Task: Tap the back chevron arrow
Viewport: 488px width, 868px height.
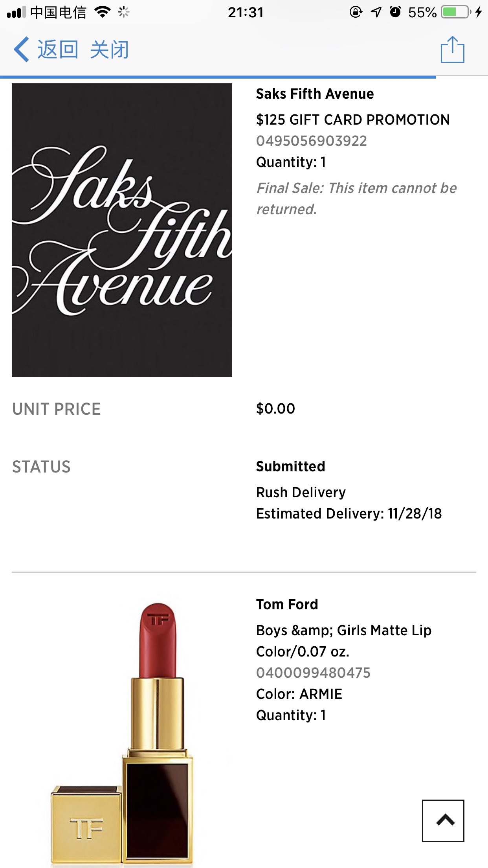Action: [x=22, y=50]
